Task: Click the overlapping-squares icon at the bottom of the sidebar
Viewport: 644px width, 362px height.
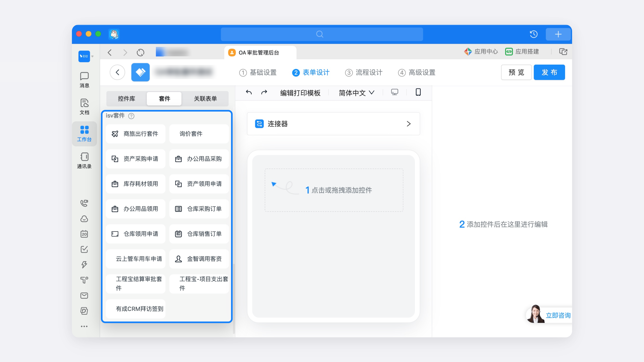Action: 84,311
